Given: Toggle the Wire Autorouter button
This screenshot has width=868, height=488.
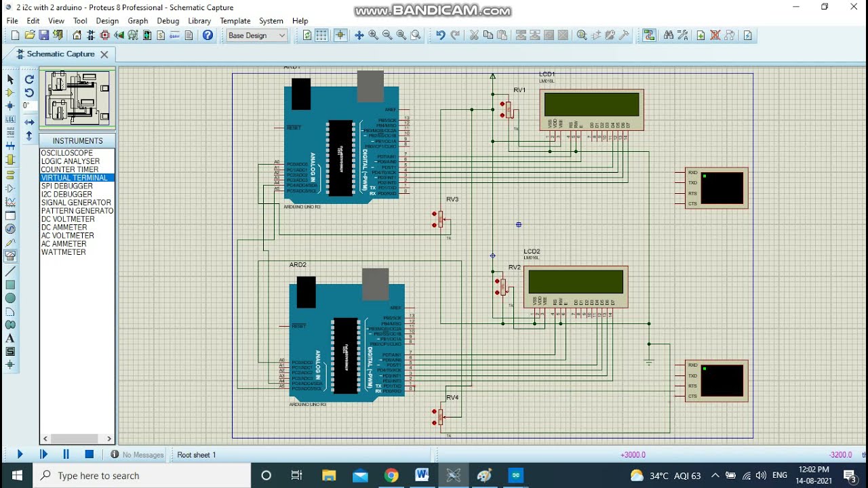Looking at the screenshot, I should 650,35.
